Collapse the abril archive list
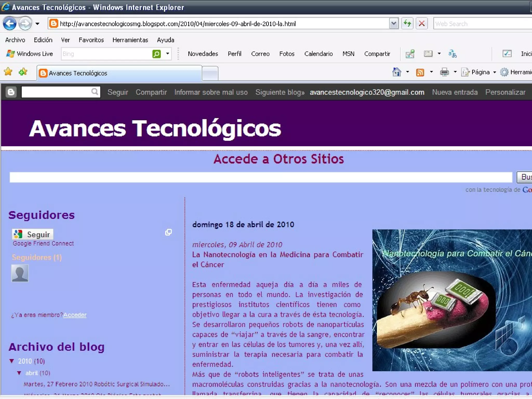 tap(19, 373)
